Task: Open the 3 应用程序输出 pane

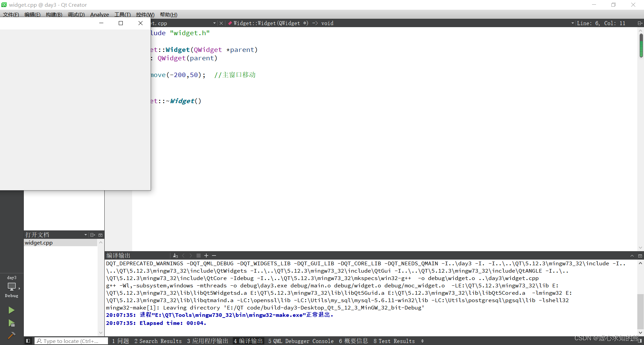Action: [208, 341]
